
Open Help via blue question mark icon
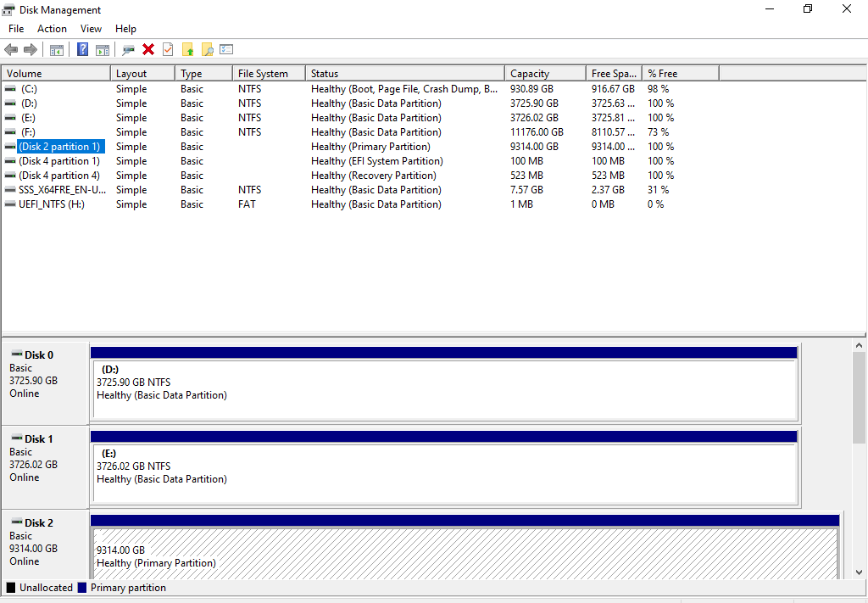pos(82,50)
